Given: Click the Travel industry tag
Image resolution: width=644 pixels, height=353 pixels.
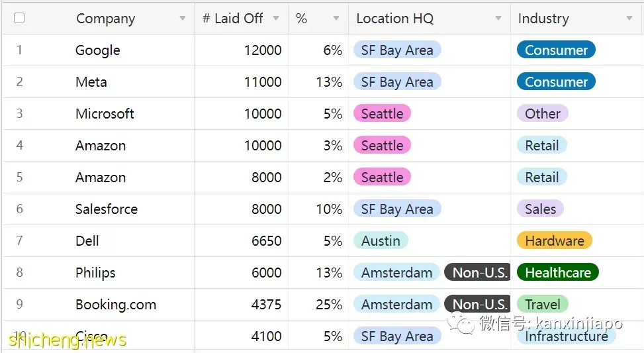Looking at the screenshot, I should (543, 304).
